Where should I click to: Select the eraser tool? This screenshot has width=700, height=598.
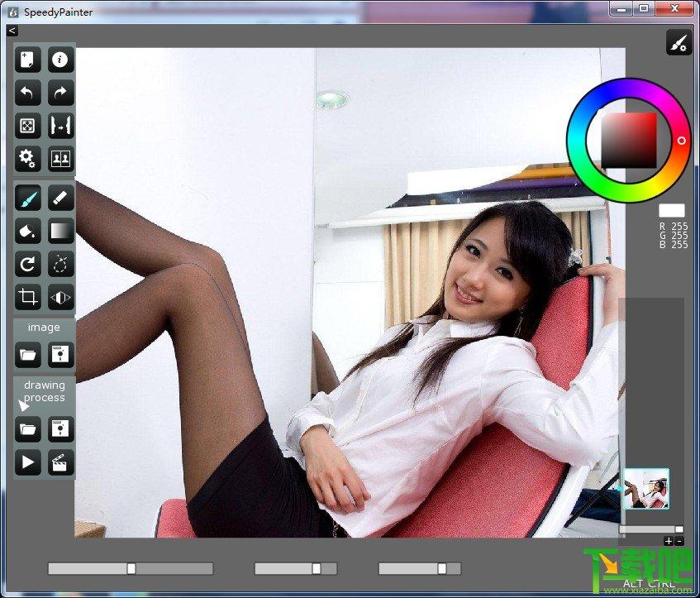coord(61,199)
